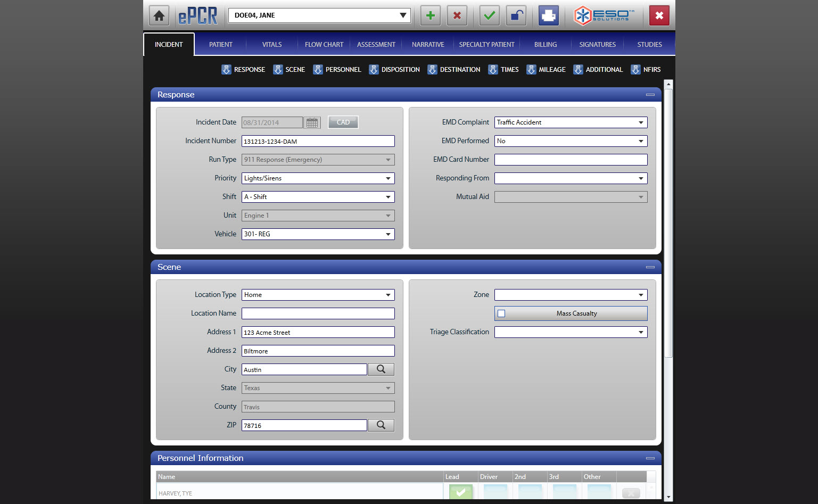Screen dimensions: 818x504
Task: Jump to DESTINATION section anchor
Action: click(454, 70)
